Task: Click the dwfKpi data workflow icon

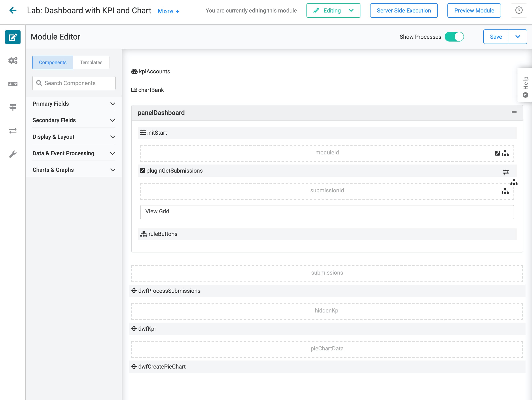Action: point(134,328)
